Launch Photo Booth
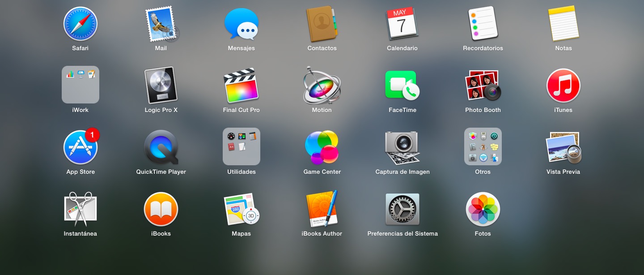The height and width of the screenshot is (275, 644). click(x=483, y=85)
